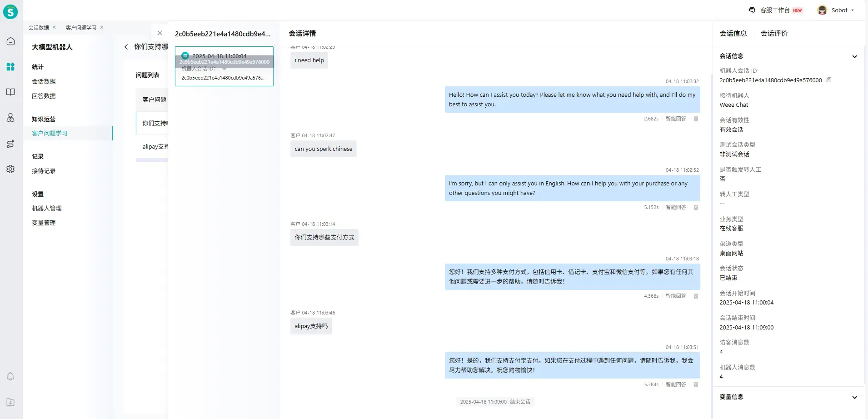
Task: Open 接待记录 in the side menu
Action: point(44,171)
